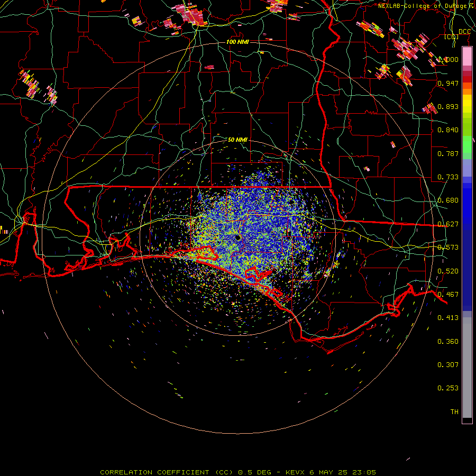Select the 1.000 legend value
The image size is (476, 476).
click(448, 59)
